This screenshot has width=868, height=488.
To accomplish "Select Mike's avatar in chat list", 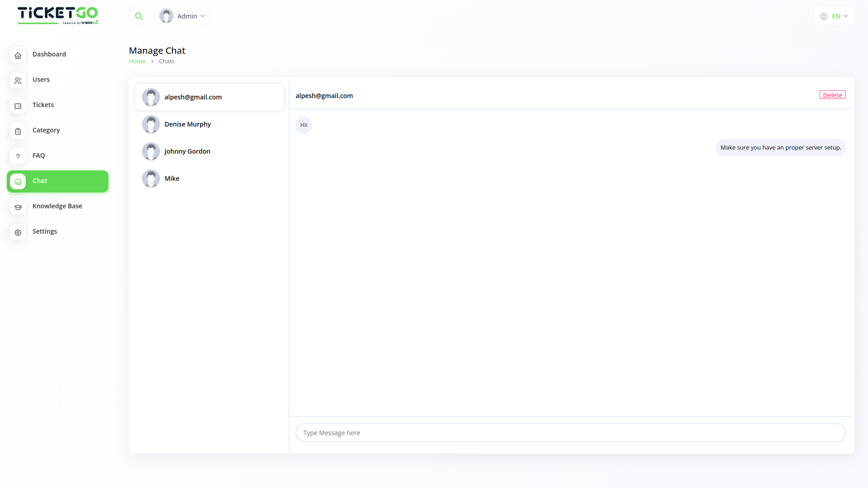I will pos(151,178).
